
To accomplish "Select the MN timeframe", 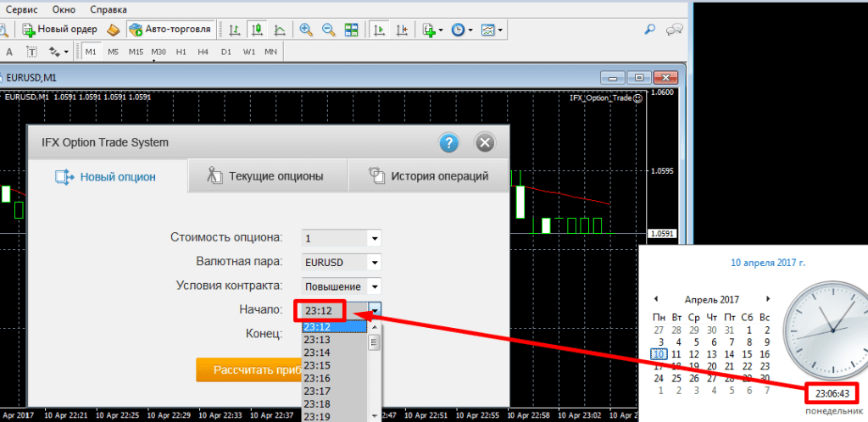I will [x=270, y=52].
